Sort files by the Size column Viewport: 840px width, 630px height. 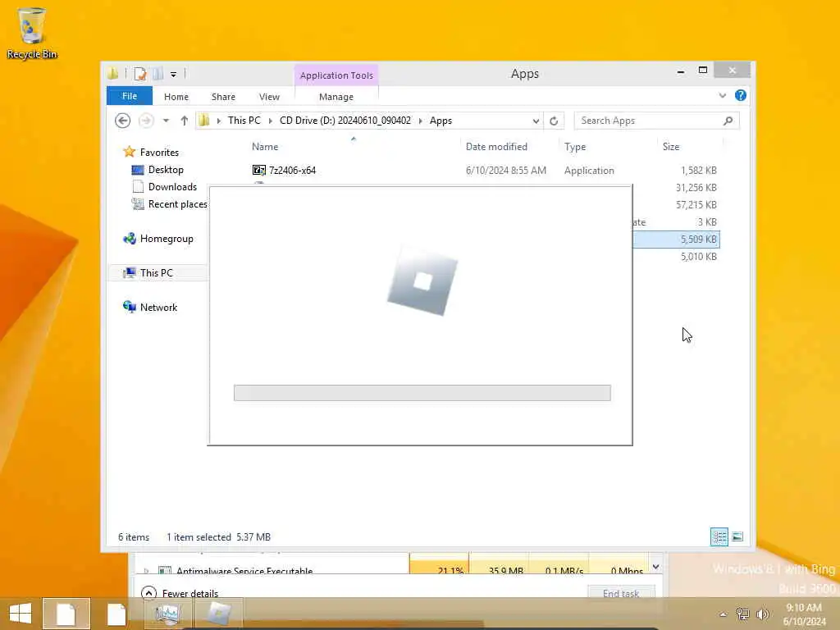(x=671, y=147)
